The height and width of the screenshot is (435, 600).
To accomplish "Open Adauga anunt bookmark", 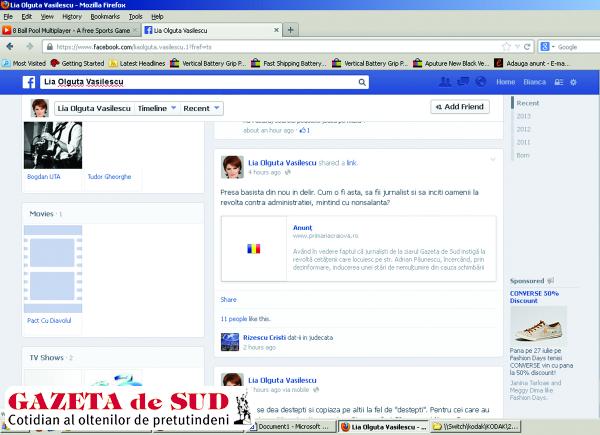I will click(532, 63).
